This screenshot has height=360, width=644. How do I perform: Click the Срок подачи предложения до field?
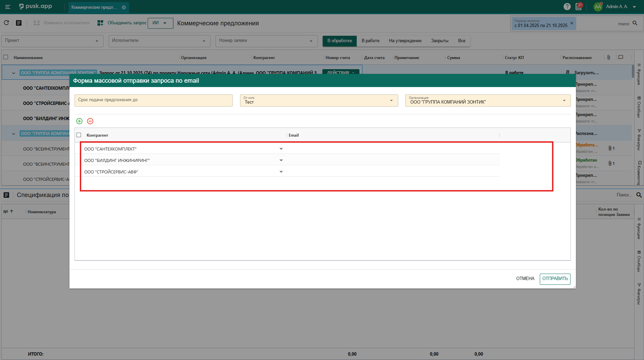click(x=153, y=101)
